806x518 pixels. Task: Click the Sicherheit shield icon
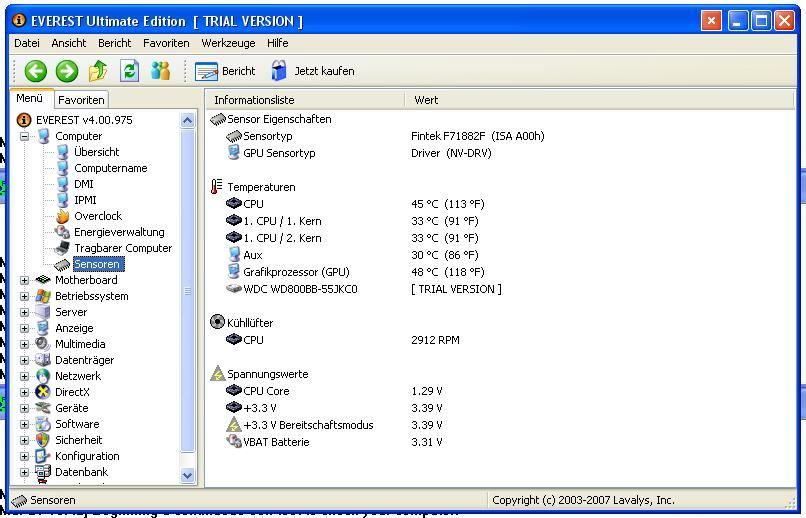click(43, 440)
